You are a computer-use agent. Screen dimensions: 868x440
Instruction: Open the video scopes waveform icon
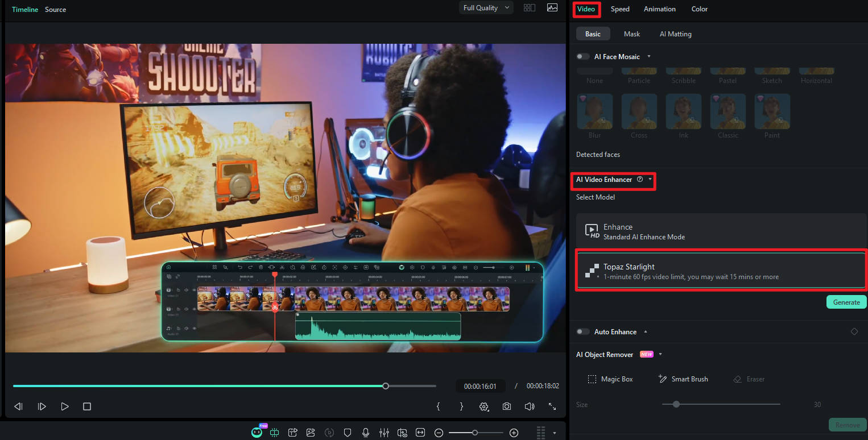(552, 8)
